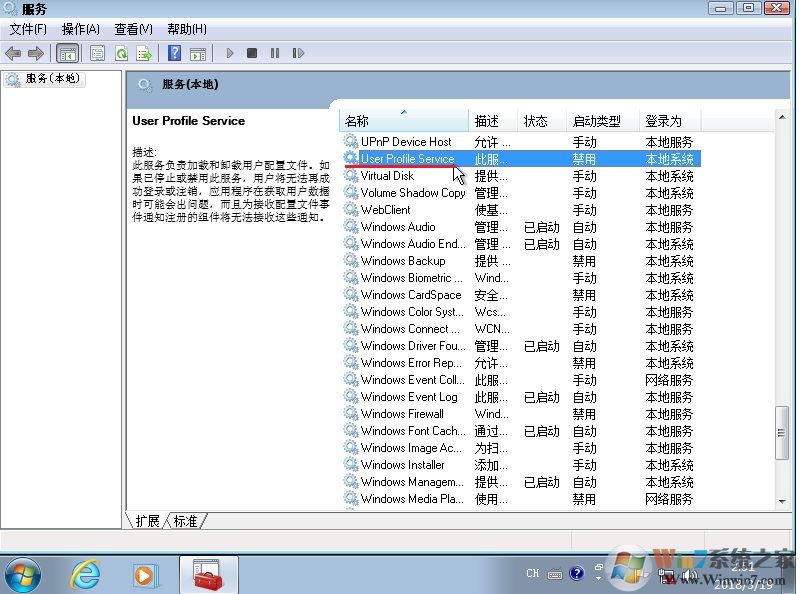Refresh the services list
This screenshot has height=594, width=802.
click(120, 53)
